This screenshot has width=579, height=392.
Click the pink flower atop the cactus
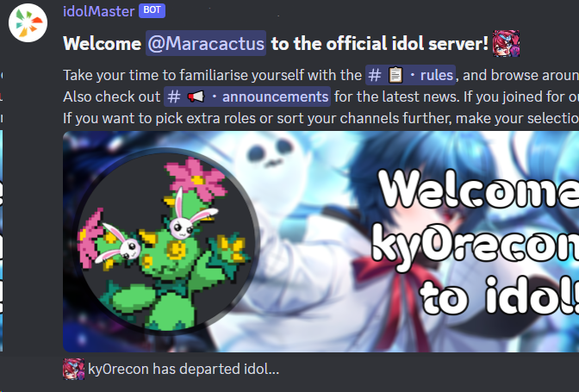pyautogui.click(x=196, y=179)
